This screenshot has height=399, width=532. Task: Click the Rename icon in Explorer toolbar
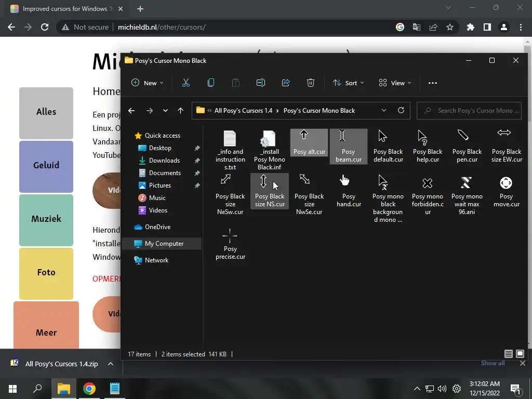[x=261, y=83]
